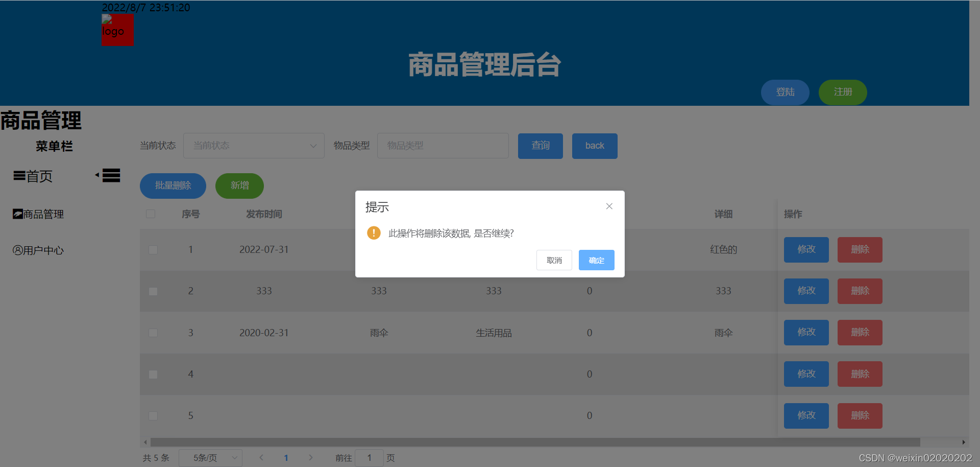The width and height of the screenshot is (980, 467).
Task: Click the hamburger icon at sidebar top right
Action: (111, 175)
